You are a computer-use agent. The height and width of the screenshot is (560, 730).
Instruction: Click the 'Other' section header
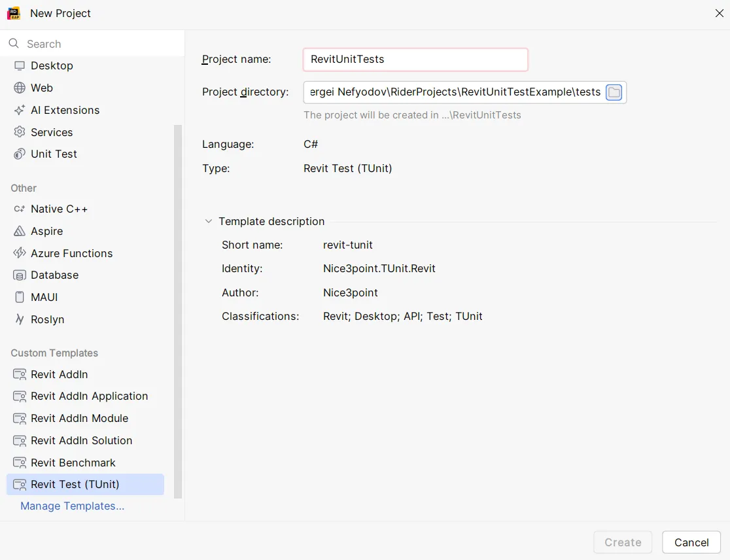coord(24,188)
